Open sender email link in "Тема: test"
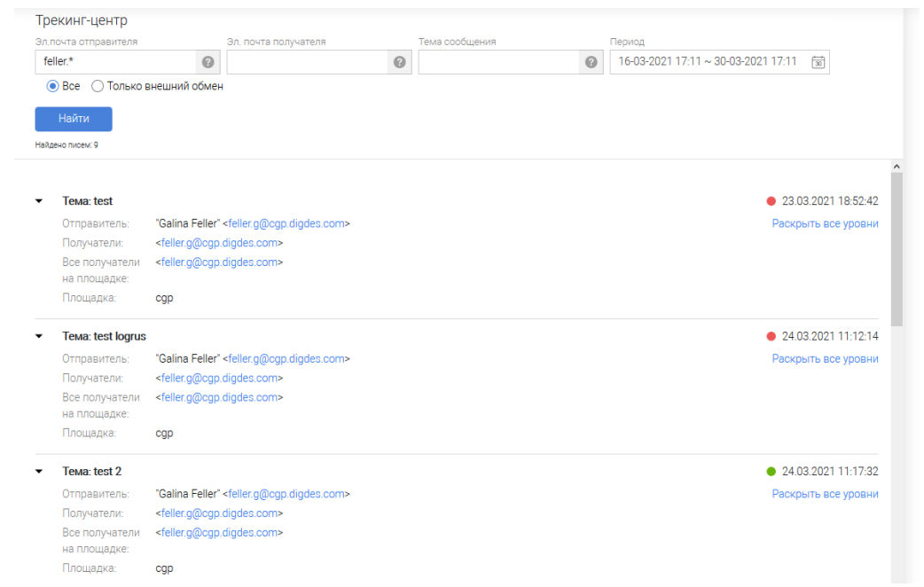The height and width of the screenshot is (587, 924). pos(286,223)
